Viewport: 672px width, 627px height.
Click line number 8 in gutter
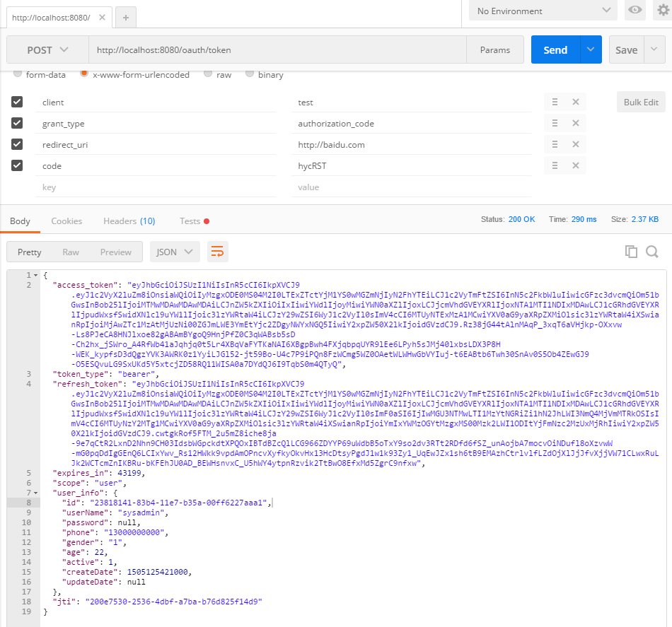pyautogui.click(x=29, y=503)
